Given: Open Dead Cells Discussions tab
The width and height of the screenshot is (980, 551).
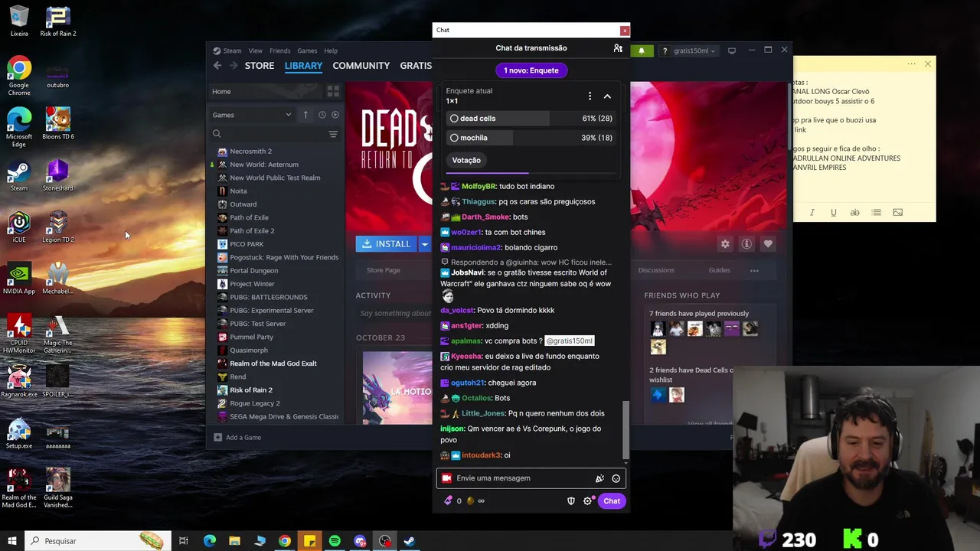Looking at the screenshot, I should coord(656,270).
